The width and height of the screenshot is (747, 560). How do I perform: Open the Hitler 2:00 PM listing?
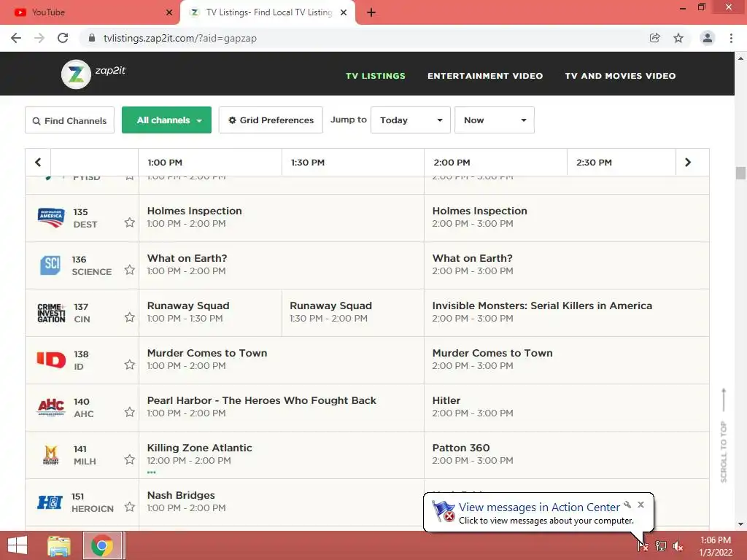(x=566, y=407)
